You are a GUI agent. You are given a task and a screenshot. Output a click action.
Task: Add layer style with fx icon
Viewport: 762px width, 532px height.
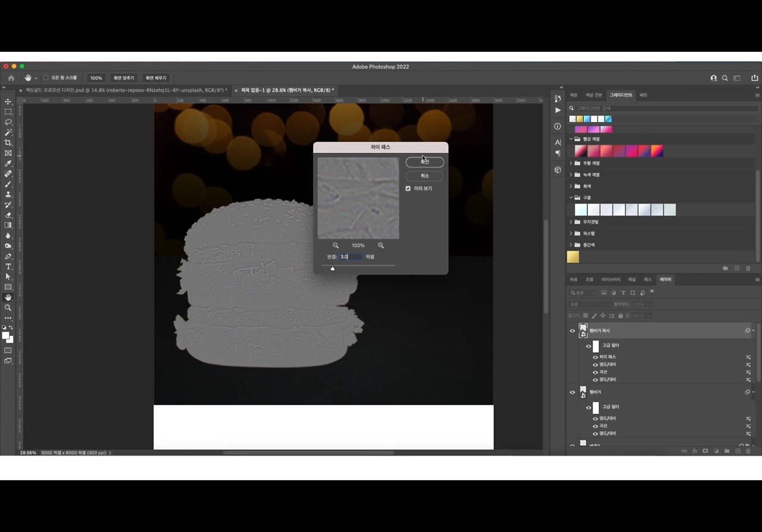click(695, 451)
